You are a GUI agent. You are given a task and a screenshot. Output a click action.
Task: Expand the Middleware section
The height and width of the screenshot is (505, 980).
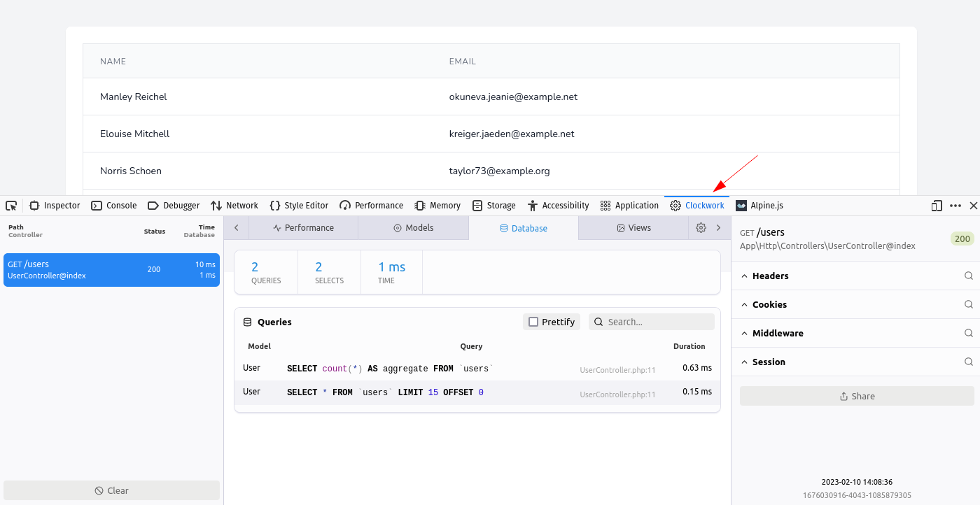tap(771, 333)
